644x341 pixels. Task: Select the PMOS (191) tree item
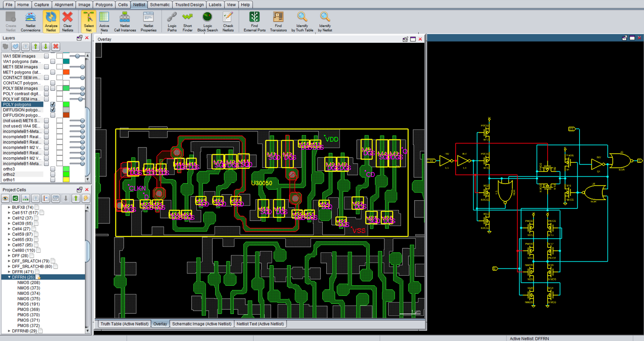click(29, 304)
